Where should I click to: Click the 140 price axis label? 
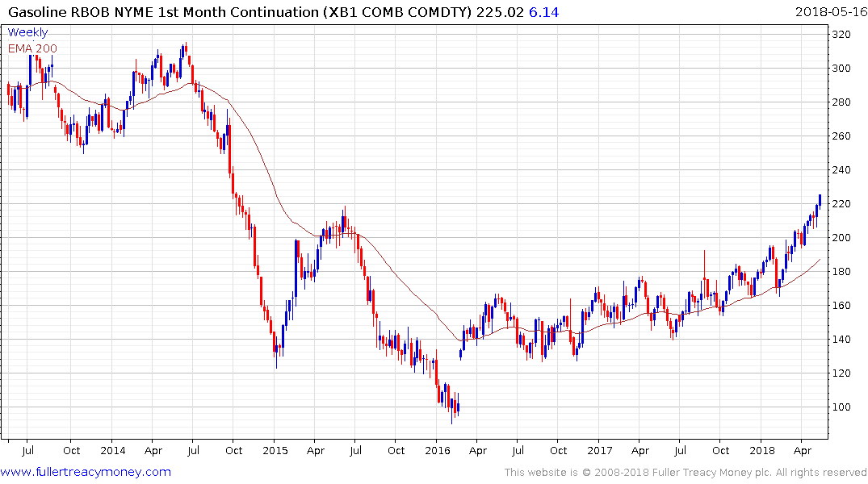[x=841, y=339]
